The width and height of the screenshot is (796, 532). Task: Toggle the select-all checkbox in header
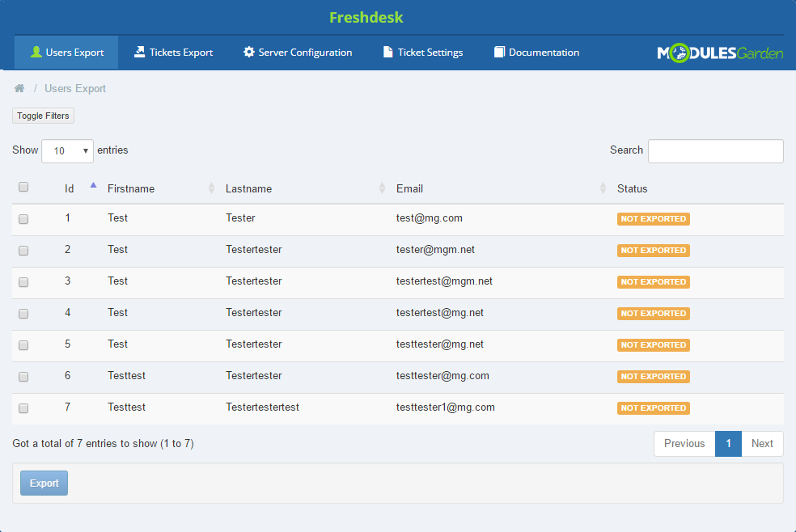23,187
